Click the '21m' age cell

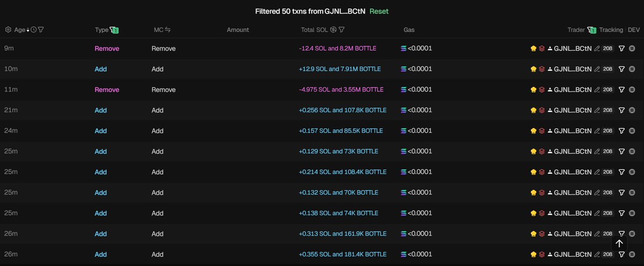point(11,110)
